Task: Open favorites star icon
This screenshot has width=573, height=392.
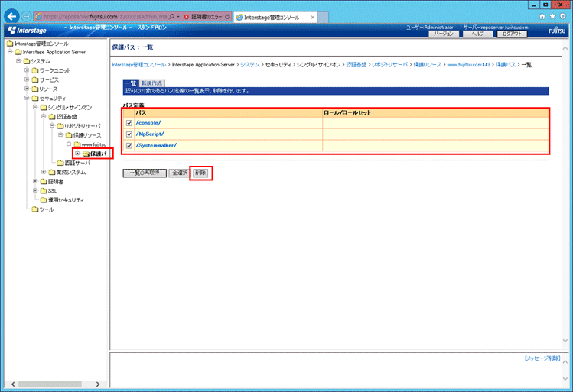Action: pyautogui.click(x=552, y=16)
